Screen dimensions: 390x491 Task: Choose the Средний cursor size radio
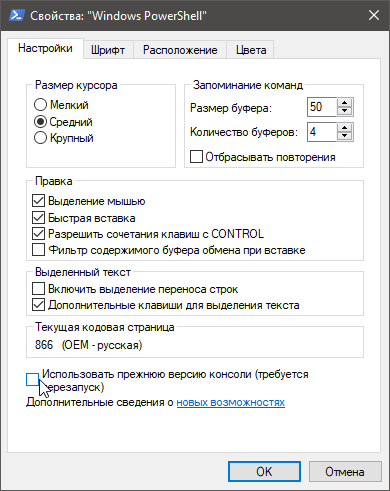[x=40, y=122]
